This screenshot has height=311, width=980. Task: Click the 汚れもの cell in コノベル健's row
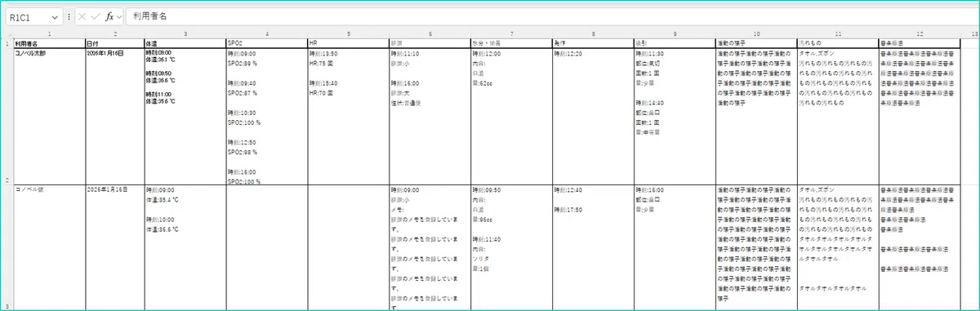[x=838, y=247]
